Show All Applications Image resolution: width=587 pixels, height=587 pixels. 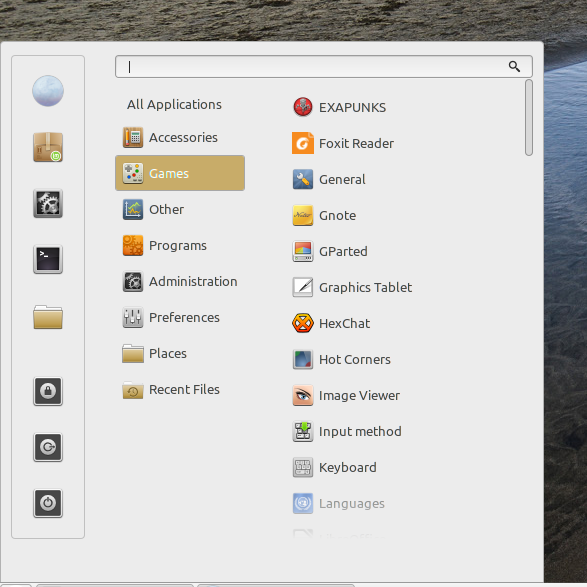pyautogui.click(x=174, y=104)
